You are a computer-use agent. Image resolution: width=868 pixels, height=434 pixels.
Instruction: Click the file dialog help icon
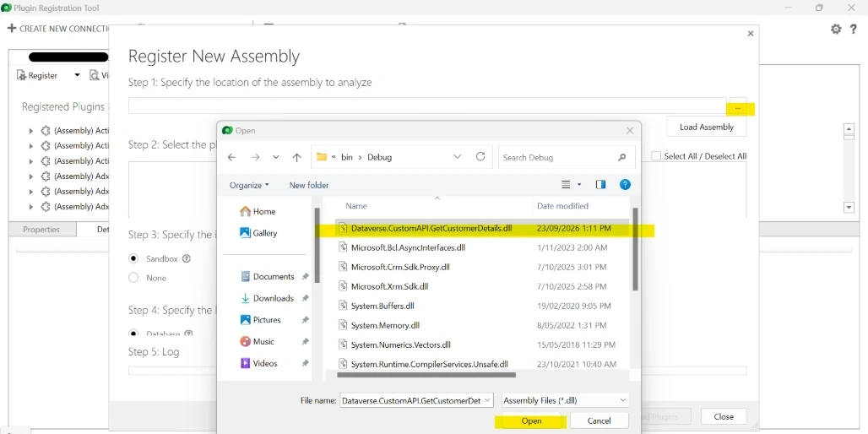[625, 185]
